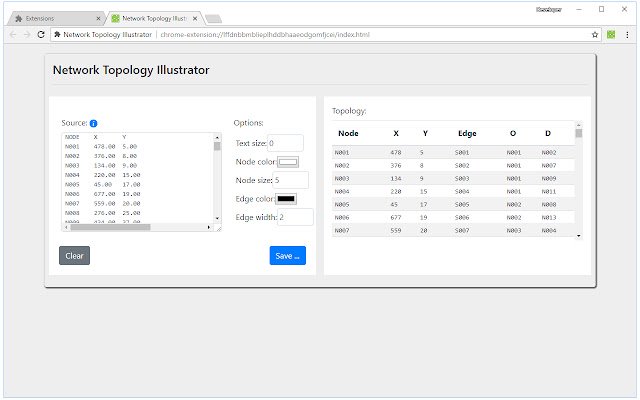This screenshot has height=400, width=640.
Task: Click the Source vertical scrollbar down arrow
Action: click(217, 218)
